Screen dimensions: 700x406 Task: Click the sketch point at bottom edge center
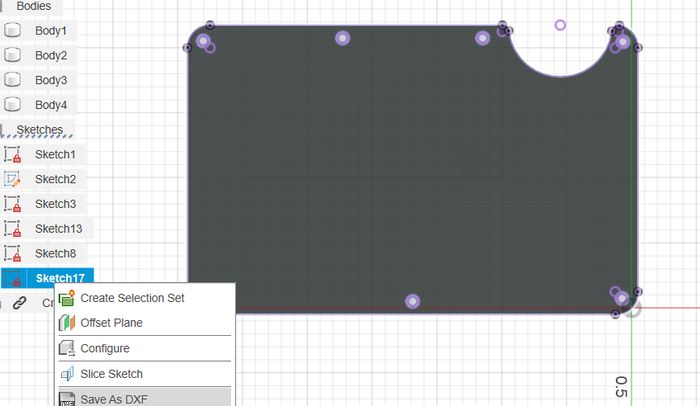[413, 301]
